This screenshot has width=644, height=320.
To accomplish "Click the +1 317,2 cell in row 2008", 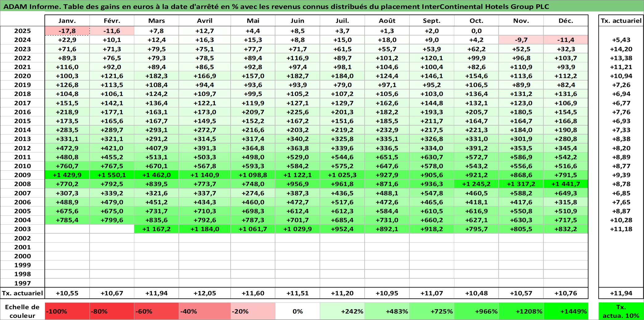I will [521, 184].
